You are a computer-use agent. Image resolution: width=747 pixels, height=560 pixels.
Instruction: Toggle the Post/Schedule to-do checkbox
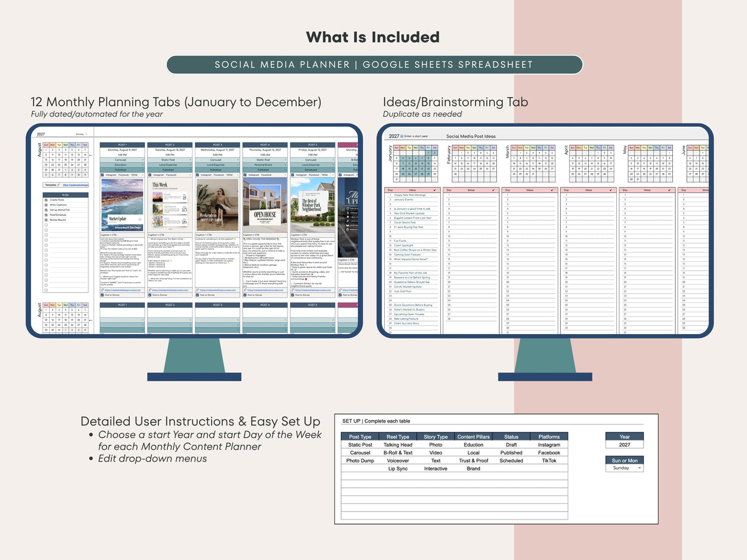46,215
